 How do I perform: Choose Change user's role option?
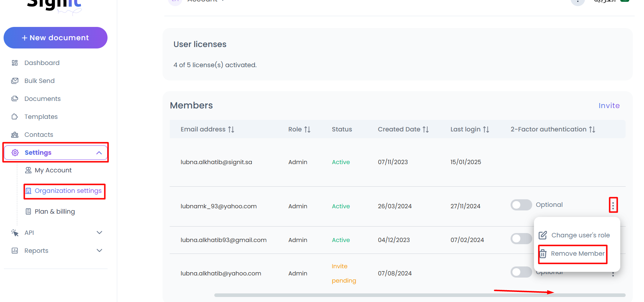[x=575, y=235]
